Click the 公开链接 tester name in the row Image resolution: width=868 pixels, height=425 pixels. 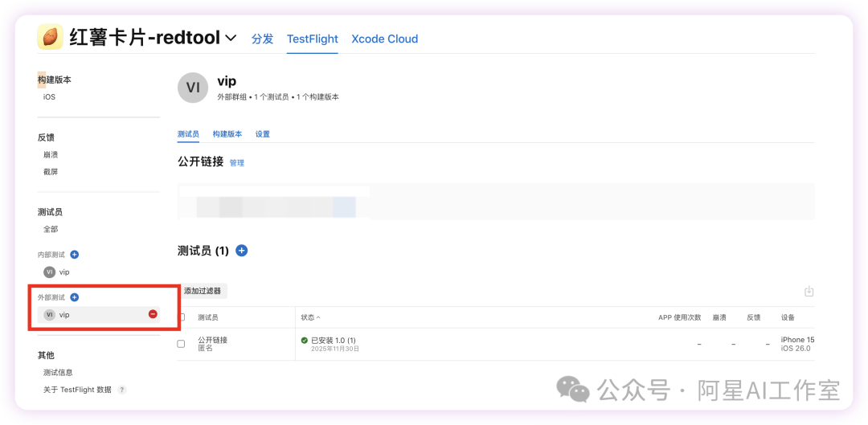click(212, 340)
